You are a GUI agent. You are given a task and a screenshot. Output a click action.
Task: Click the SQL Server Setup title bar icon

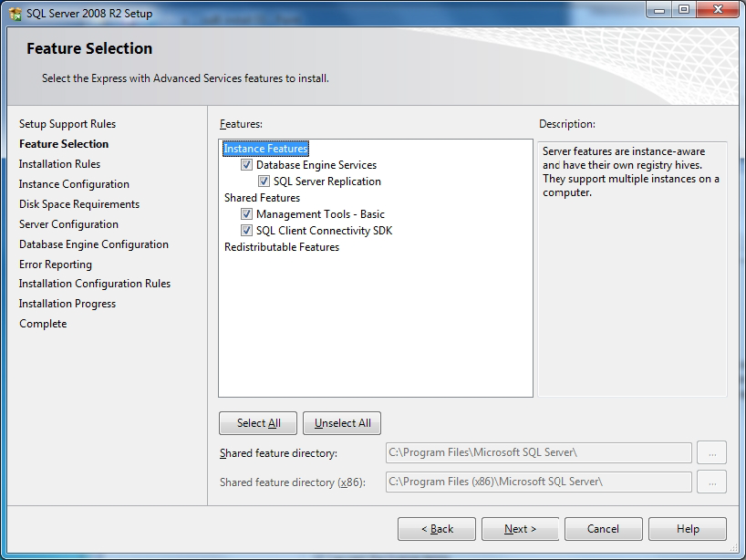[16, 14]
